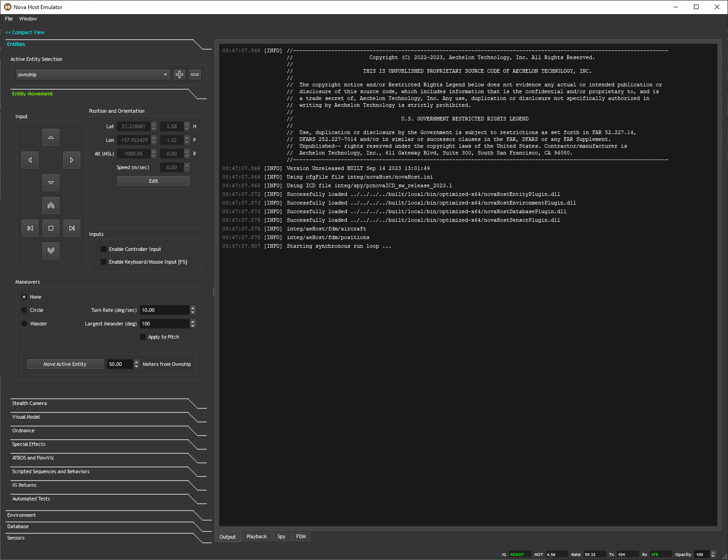Click the double down chevron button
Viewport: 728px width, 560px height.
pos(51,251)
